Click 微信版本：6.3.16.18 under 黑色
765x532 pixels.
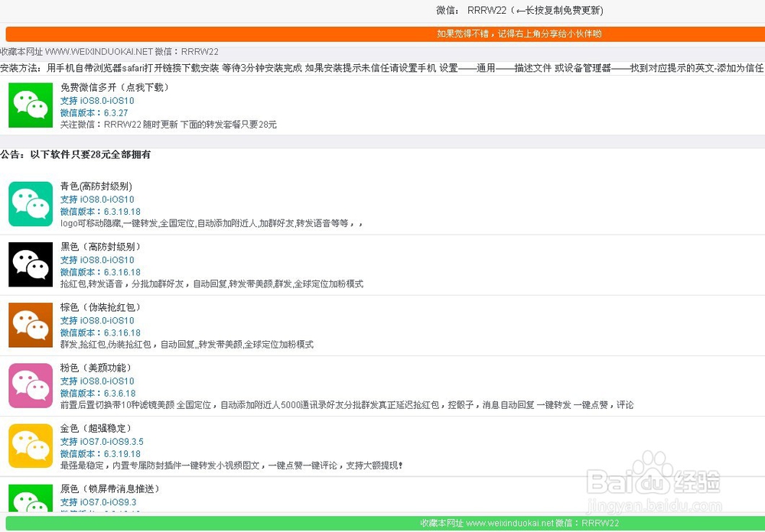pyautogui.click(x=100, y=272)
